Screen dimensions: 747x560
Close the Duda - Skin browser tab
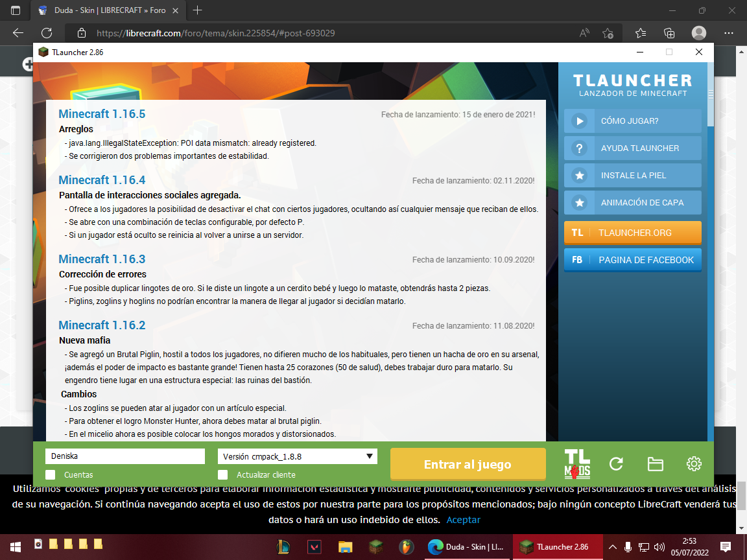point(175,10)
